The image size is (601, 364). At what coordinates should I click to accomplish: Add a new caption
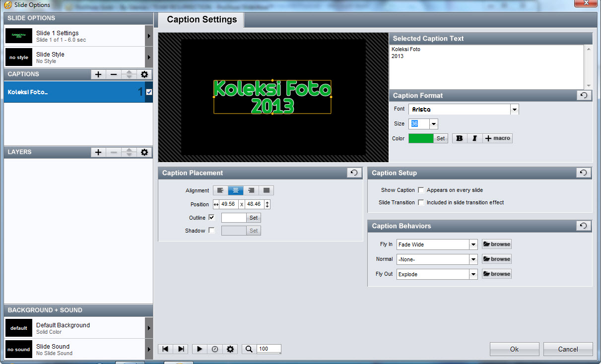click(x=98, y=74)
